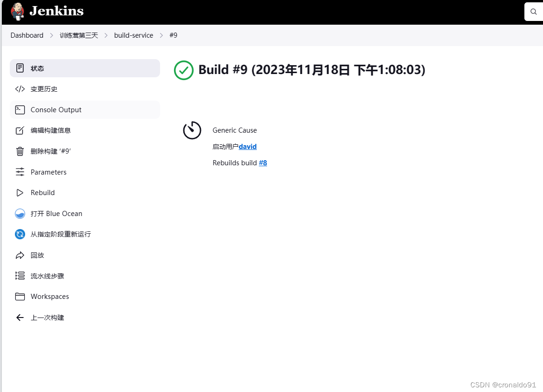Click the 流水线步骤 pipeline steps icon
Viewport: 543px width, 392px height.
(x=20, y=276)
